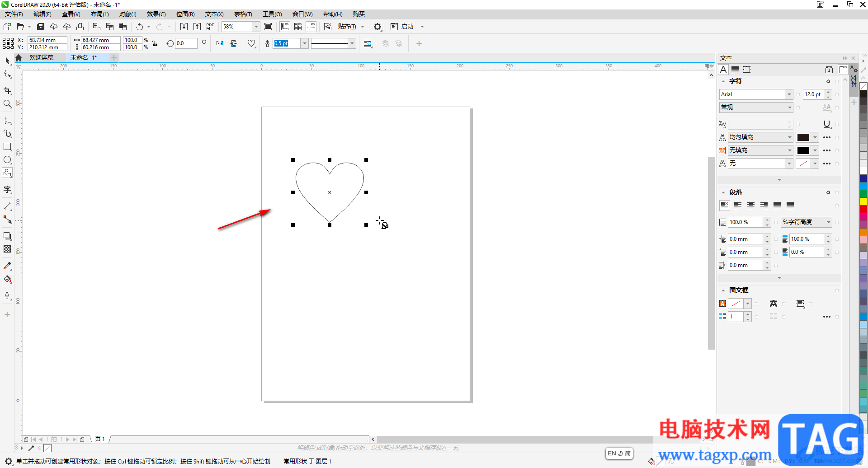The image size is (868, 468).
Task: Open the 常规 font style dropdown
Action: pos(789,108)
